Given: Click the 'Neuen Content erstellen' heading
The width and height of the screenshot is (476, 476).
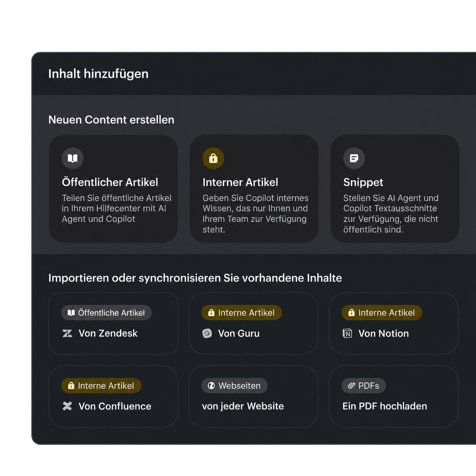Looking at the screenshot, I should click(x=111, y=120).
